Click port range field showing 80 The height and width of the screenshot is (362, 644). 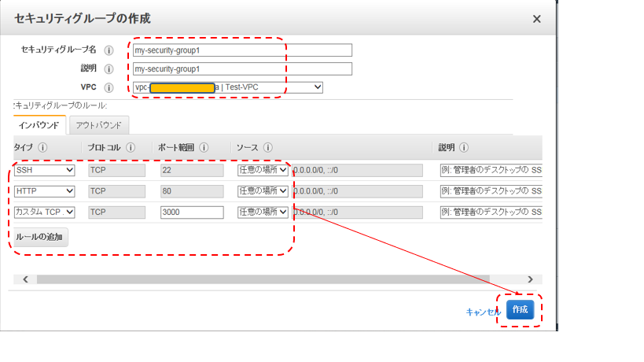[192, 191]
